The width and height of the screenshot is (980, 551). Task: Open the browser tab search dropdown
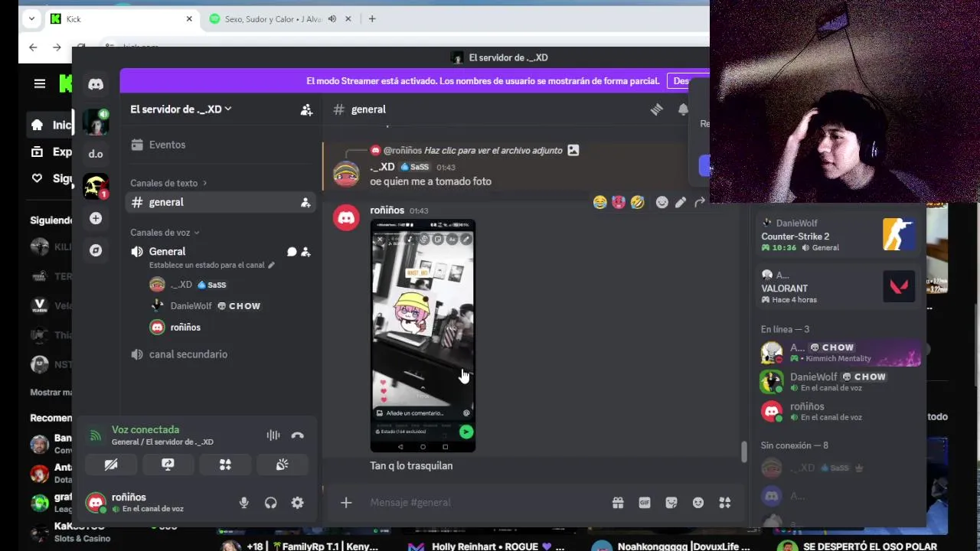[x=31, y=19]
